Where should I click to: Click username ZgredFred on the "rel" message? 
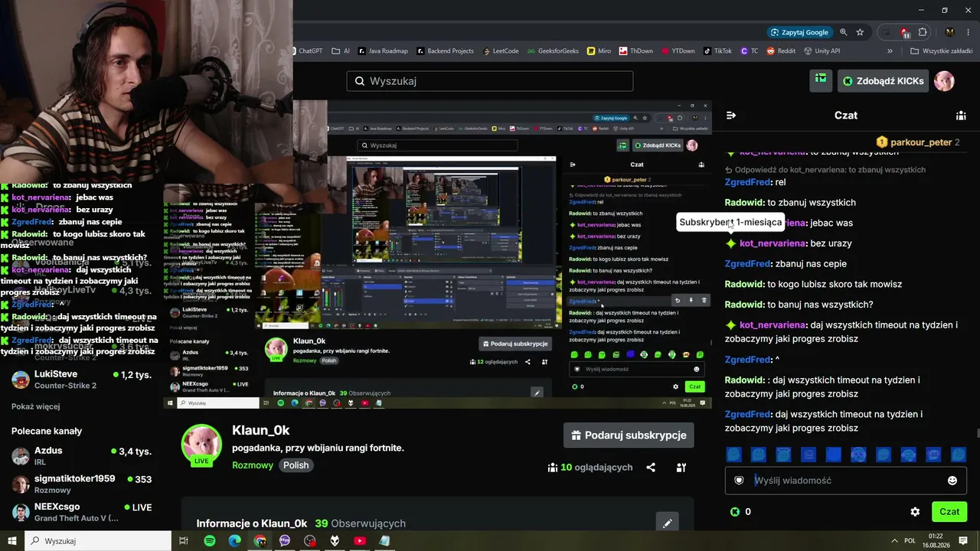tap(747, 182)
